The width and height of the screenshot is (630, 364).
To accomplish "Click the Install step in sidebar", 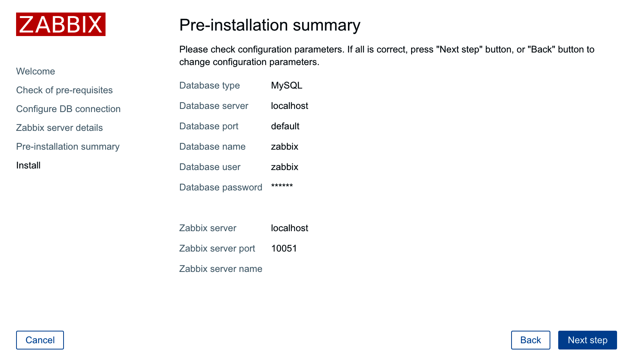I will pyautogui.click(x=28, y=165).
